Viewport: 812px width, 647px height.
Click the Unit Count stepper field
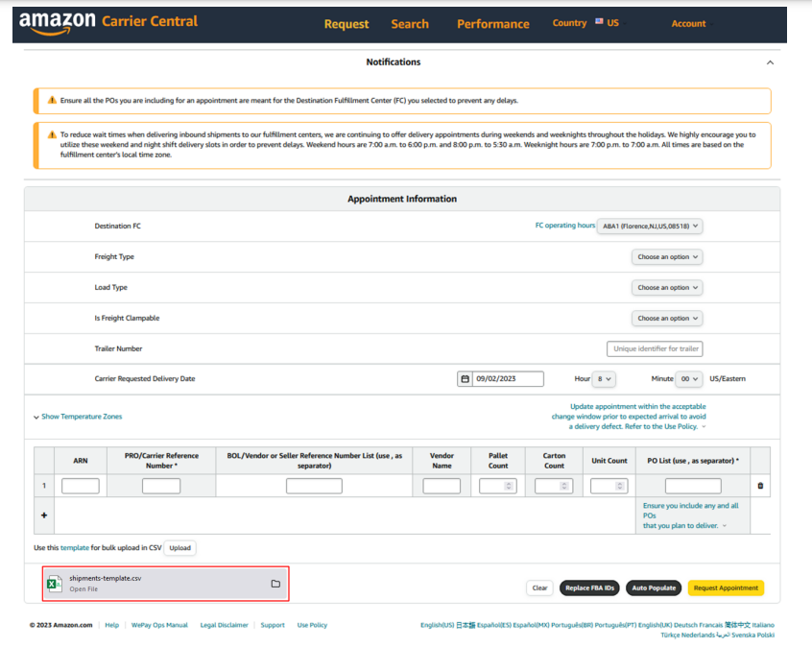609,486
